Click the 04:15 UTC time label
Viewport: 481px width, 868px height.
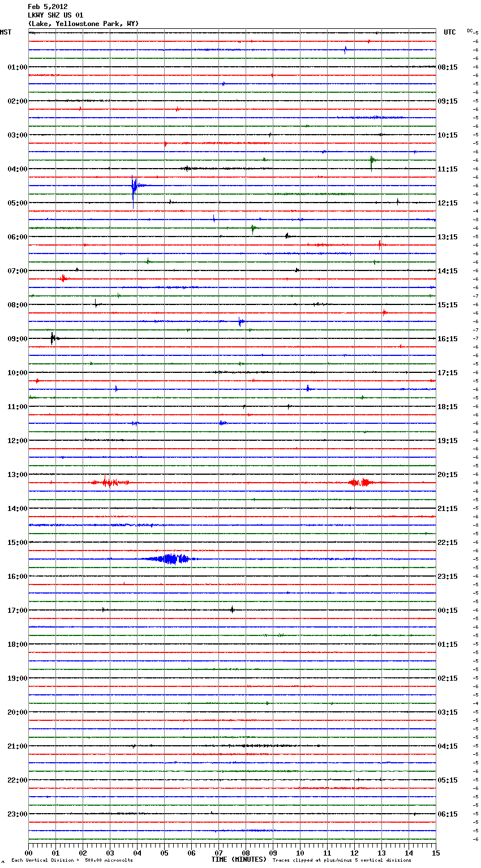point(448,746)
